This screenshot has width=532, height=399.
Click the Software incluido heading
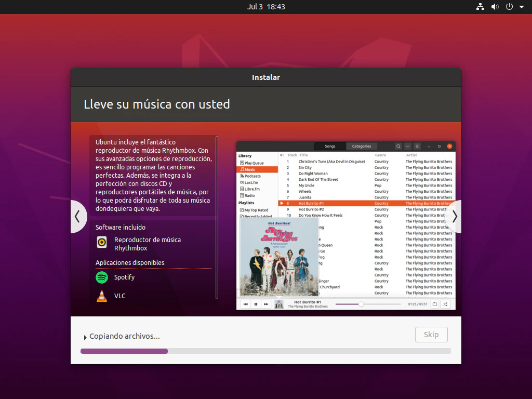click(121, 228)
